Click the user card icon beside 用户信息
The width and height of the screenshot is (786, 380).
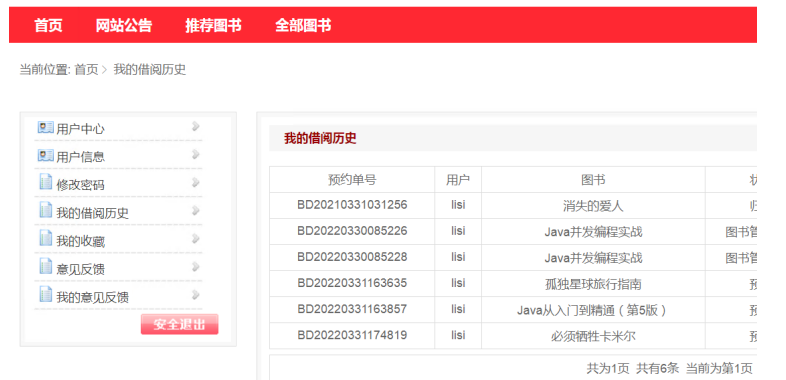[45, 155]
